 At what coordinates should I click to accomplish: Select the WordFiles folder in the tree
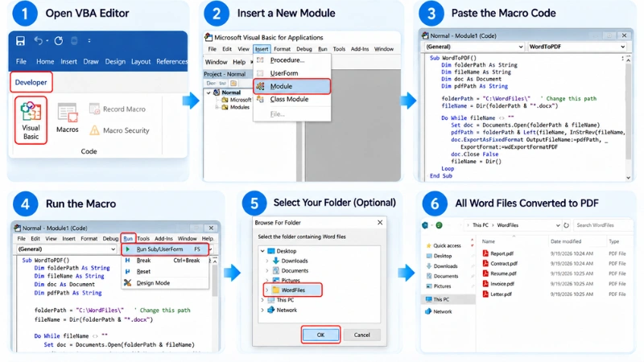coord(292,290)
